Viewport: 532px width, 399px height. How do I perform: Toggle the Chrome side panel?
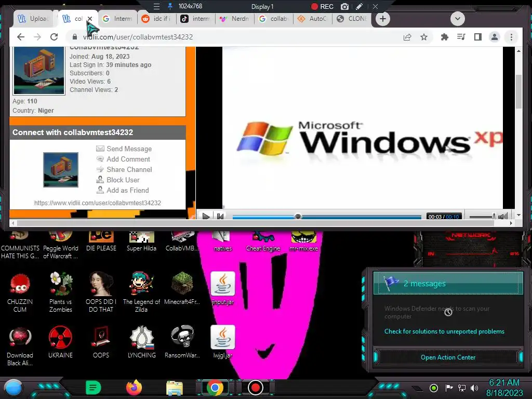point(478,37)
